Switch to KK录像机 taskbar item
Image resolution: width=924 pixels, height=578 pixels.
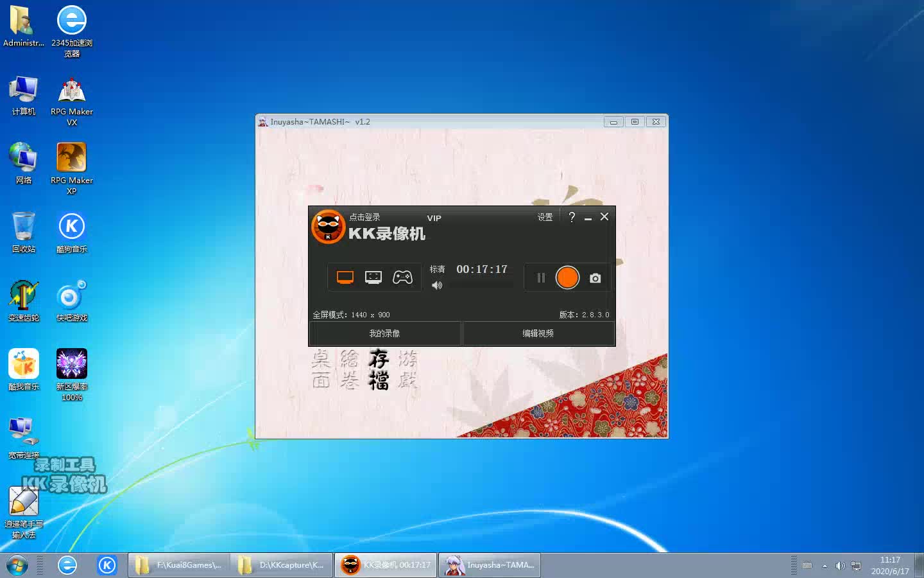(x=386, y=565)
